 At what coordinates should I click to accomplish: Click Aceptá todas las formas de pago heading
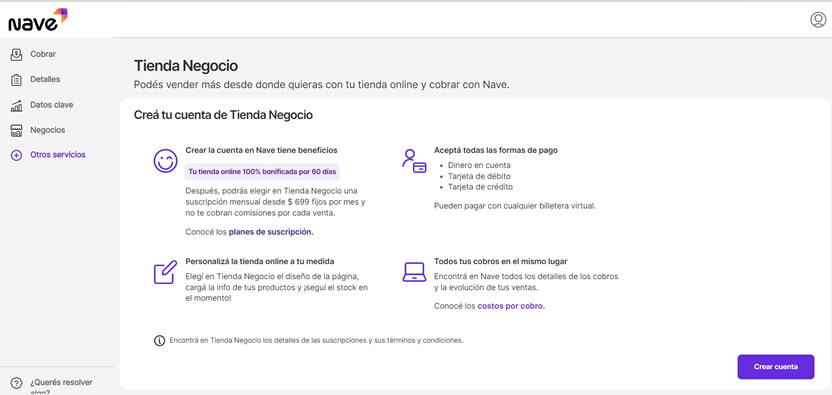[496, 150]
